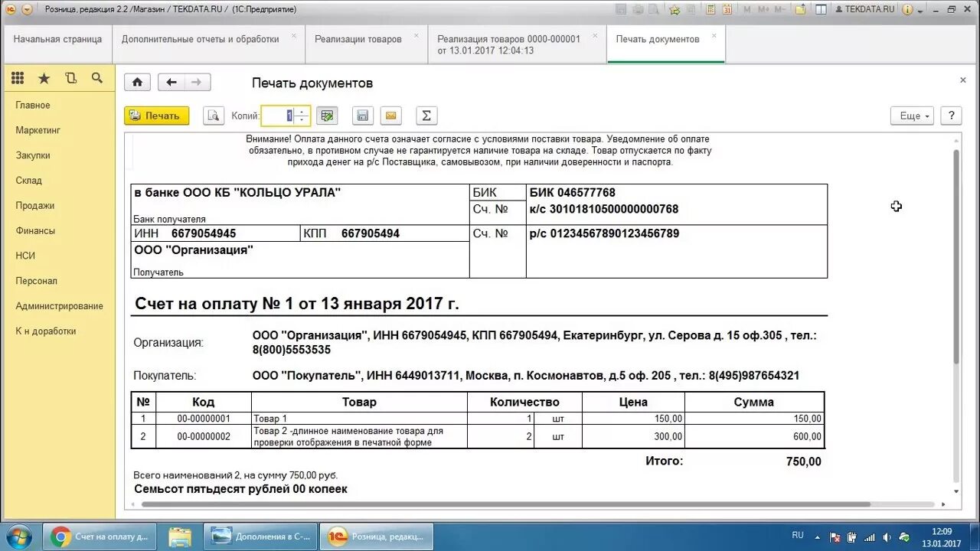Open the print preview icon
The width and height of the screenshot is (980, 551).
(x=214, y=116)
